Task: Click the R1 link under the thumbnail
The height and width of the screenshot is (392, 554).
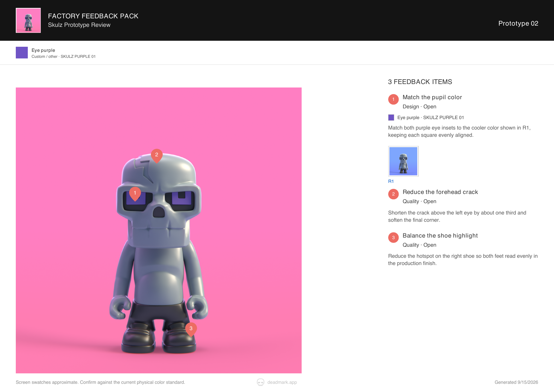Action: tap(391, 181)
